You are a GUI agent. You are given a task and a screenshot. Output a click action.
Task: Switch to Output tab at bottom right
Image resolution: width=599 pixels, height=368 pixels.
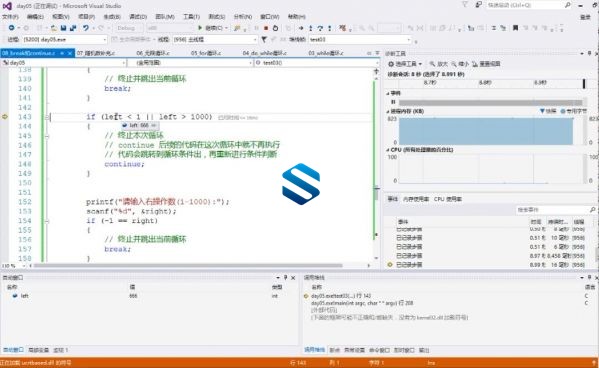pyautogui.click(x=424, y=350)
